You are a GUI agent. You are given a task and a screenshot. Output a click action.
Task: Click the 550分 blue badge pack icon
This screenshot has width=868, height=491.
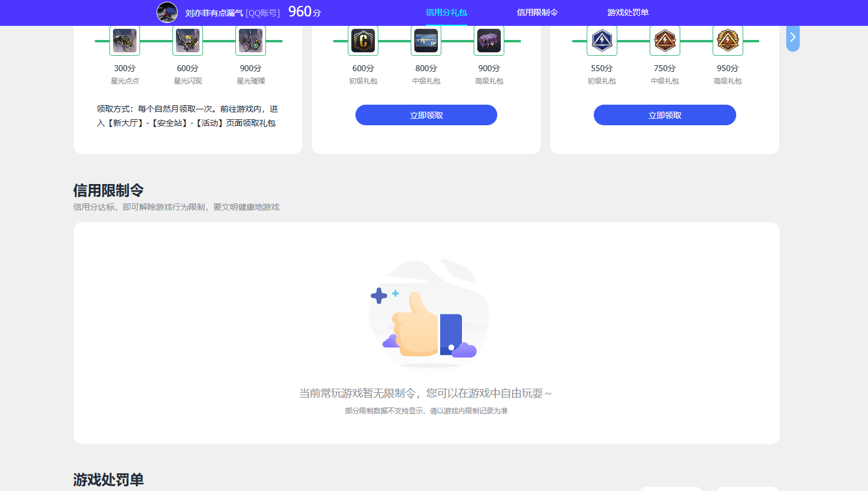tap(601, 41)
